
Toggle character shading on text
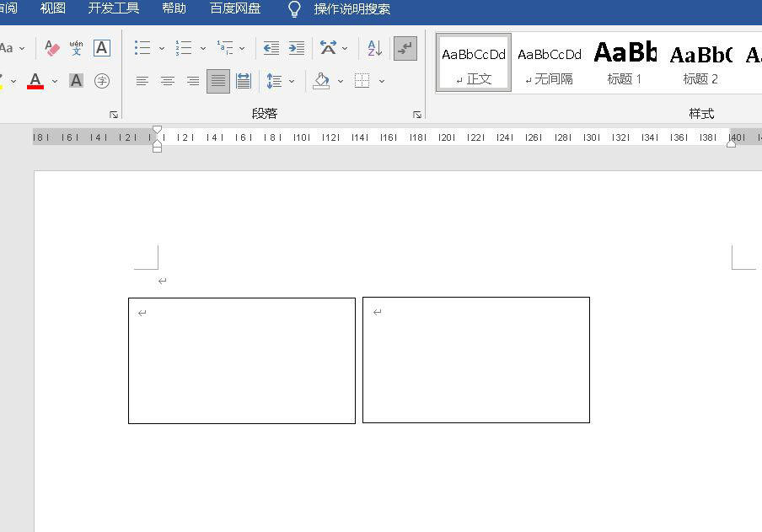coord(76,81)
